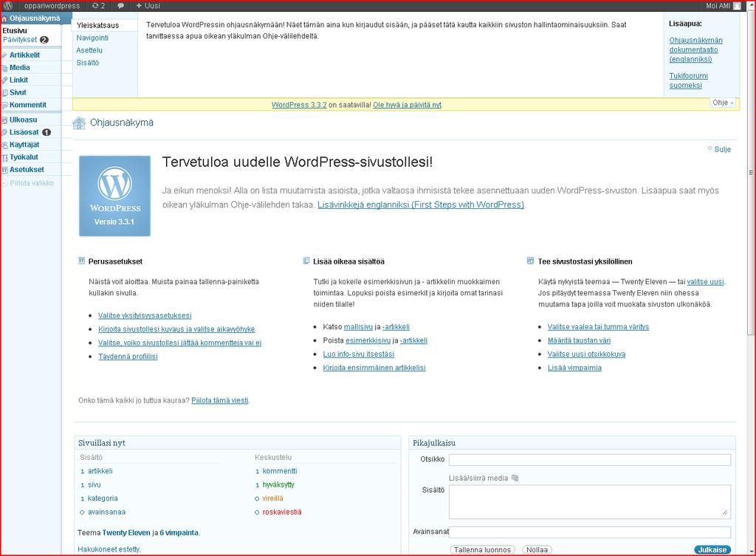Click the WordPress logo in admin bar
Screen dimensions: 756x556
click(x=8, y=6)
